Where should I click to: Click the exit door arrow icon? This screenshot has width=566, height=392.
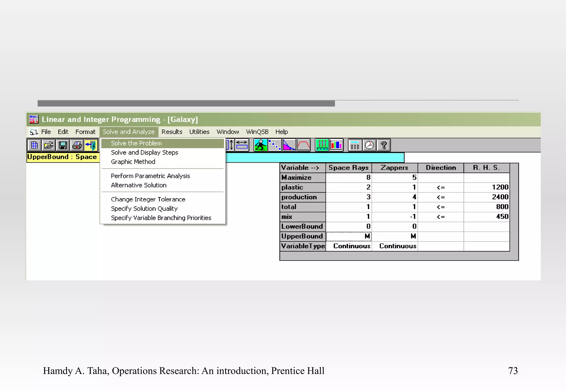91,145
